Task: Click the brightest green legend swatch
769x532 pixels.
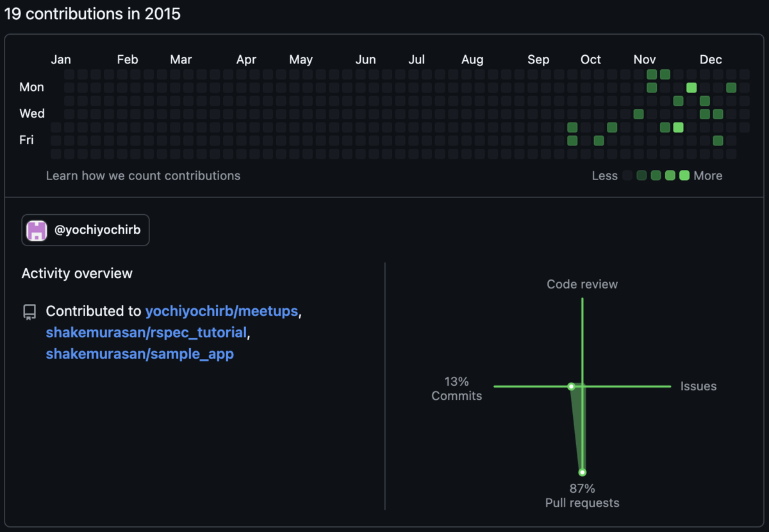Action: [684, 176]
